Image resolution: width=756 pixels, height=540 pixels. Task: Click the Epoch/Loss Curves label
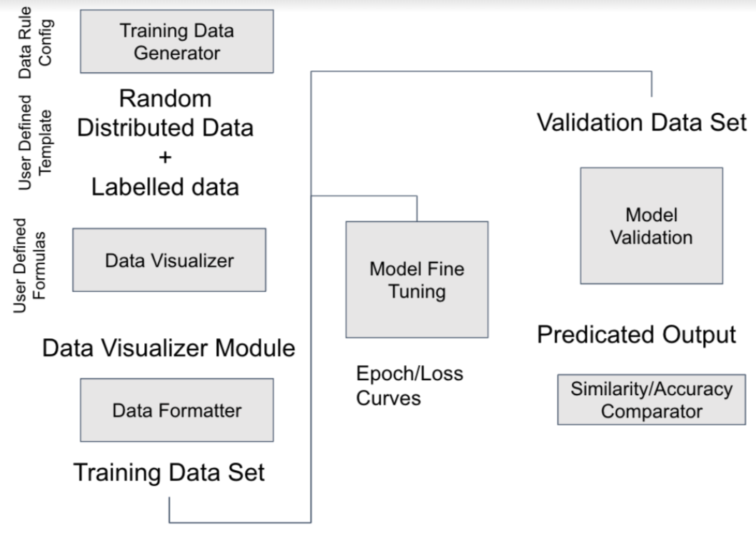[x=410, y=386]
